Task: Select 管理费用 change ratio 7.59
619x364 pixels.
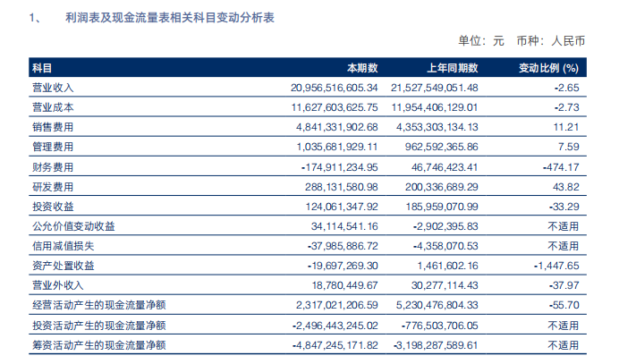Action: [569, 147]
